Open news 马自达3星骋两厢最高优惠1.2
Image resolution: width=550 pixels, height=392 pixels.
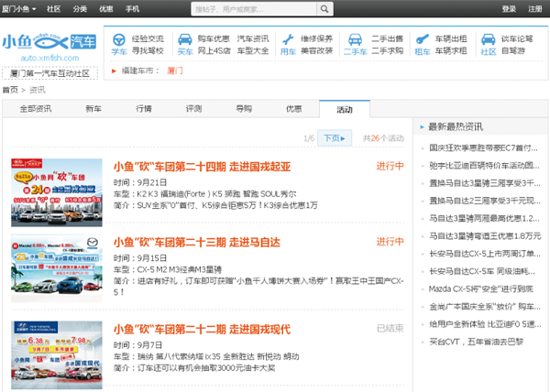click(x=484, y=218)
